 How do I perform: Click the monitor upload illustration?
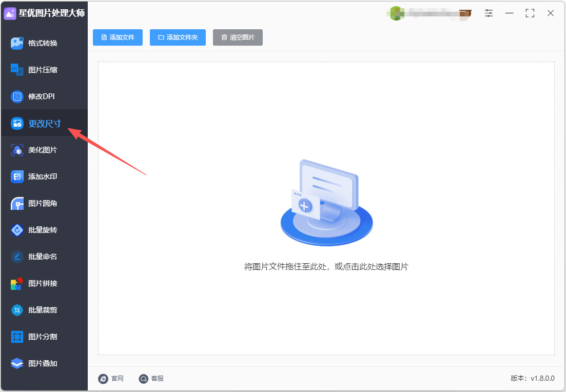click(x=327, y=203)
